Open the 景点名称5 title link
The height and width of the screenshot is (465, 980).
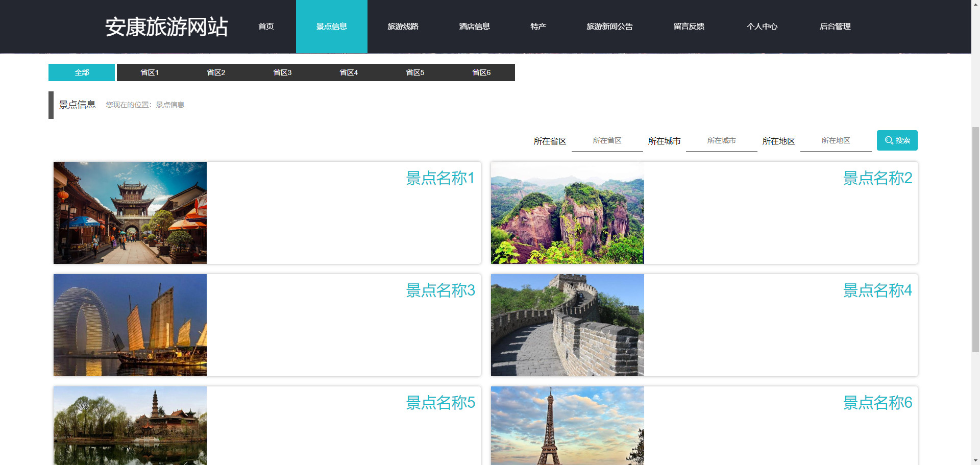click(x=440, y=403)
